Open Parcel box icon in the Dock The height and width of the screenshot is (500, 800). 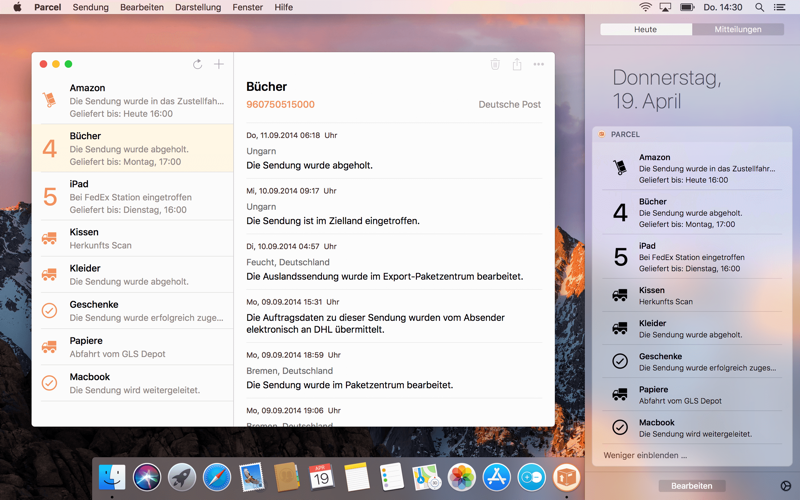tap(566, 478)
